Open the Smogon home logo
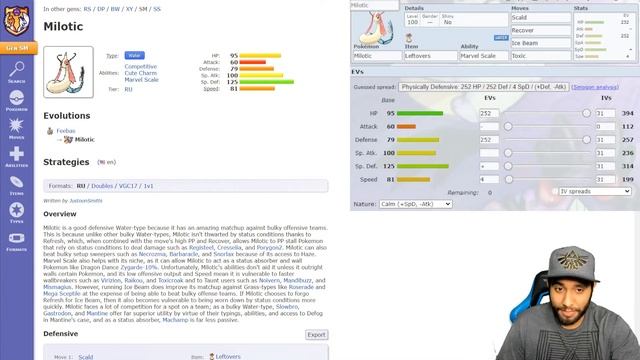Screen dimensions: 640x360 (x=16, y=19)
